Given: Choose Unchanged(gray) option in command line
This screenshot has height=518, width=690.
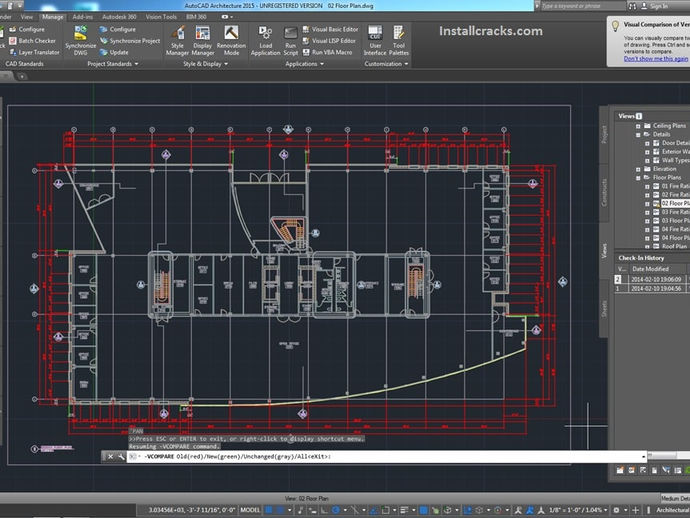Looking at the screenshot, I should [x=268, y=456].
